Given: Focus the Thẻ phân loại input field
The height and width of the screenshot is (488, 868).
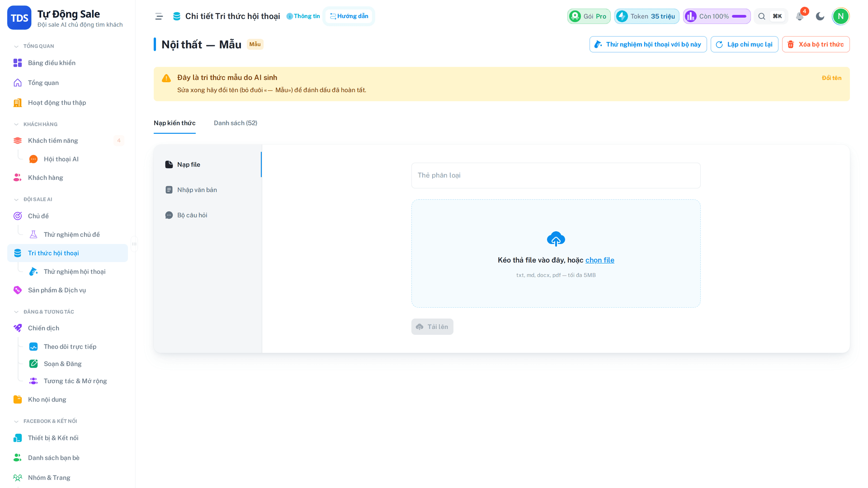Looking at the screenshot, I should 556,175.
